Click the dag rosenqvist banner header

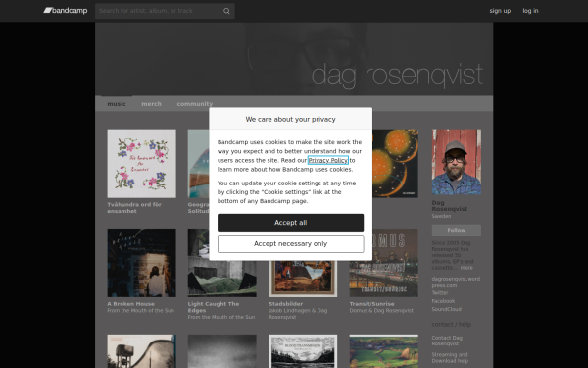294,59
